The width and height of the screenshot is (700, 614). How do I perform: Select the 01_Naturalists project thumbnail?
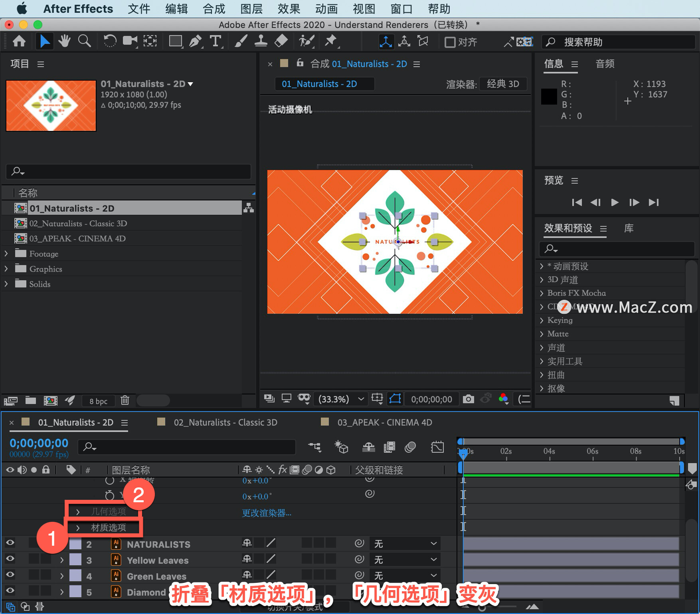click(x=51, y=106)
